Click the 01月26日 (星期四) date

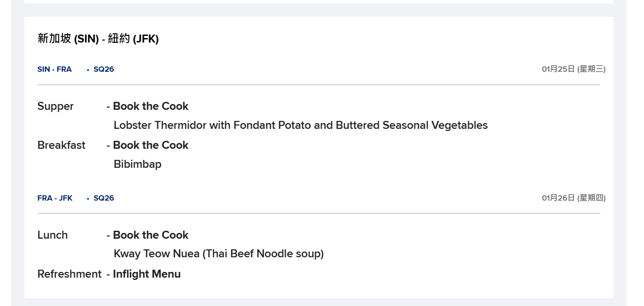[x=574, y=198]
